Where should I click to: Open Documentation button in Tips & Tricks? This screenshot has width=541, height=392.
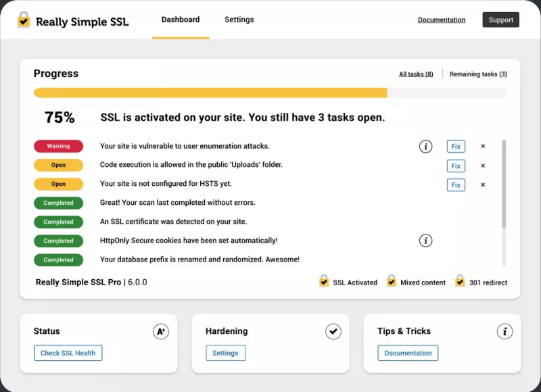click(408, 353)
